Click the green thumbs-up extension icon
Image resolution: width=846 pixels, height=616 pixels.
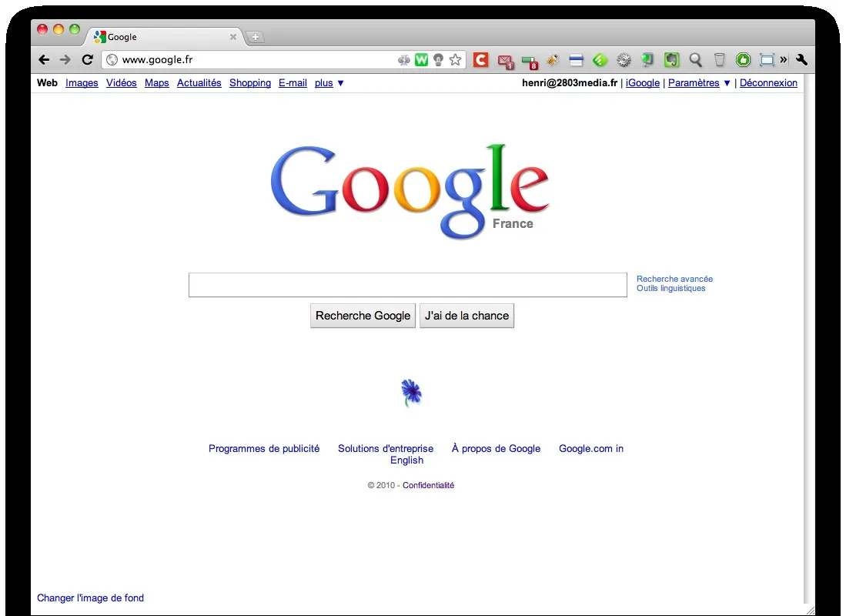coord(743,60)
